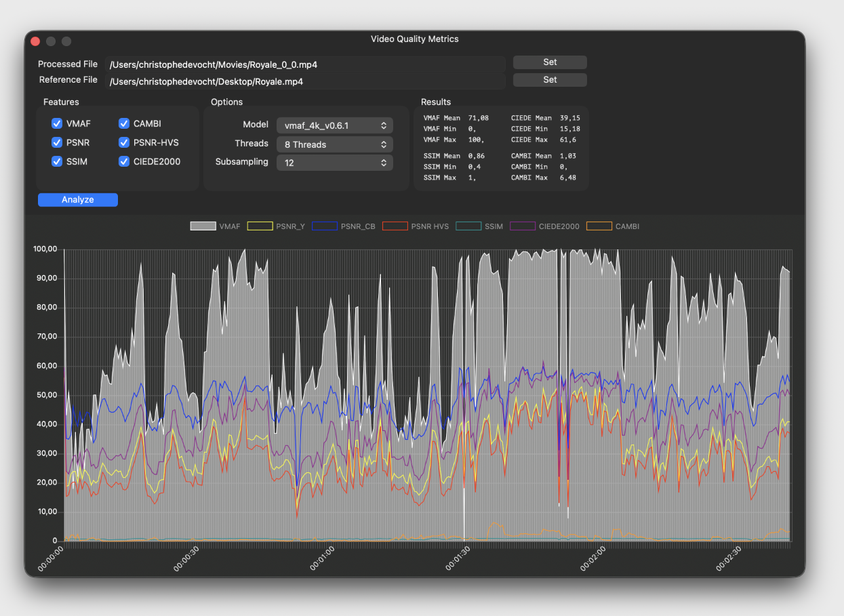Image resolution: width=844 pixels, height=616 pixels.
Task: Click the 'Features' section heading
Action: 61,102
